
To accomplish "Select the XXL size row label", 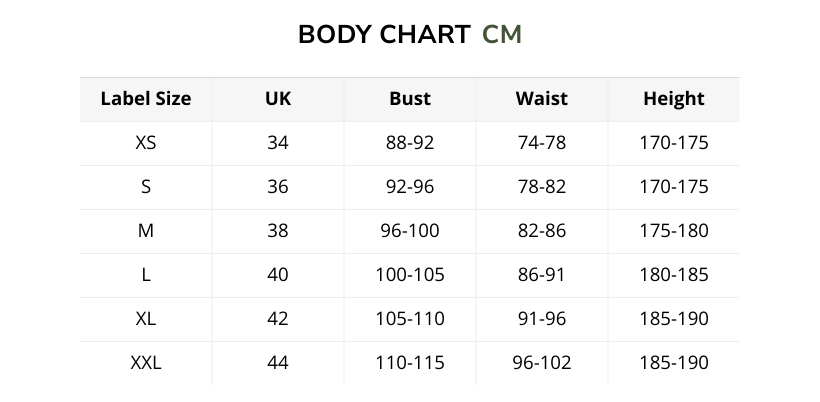I will click(x=146, y=363).
